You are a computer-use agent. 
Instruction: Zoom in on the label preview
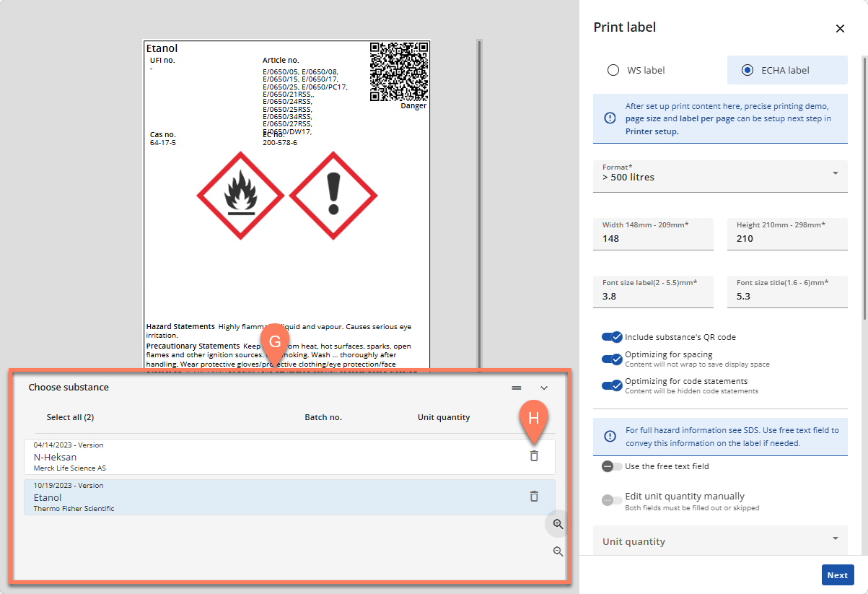558,524
